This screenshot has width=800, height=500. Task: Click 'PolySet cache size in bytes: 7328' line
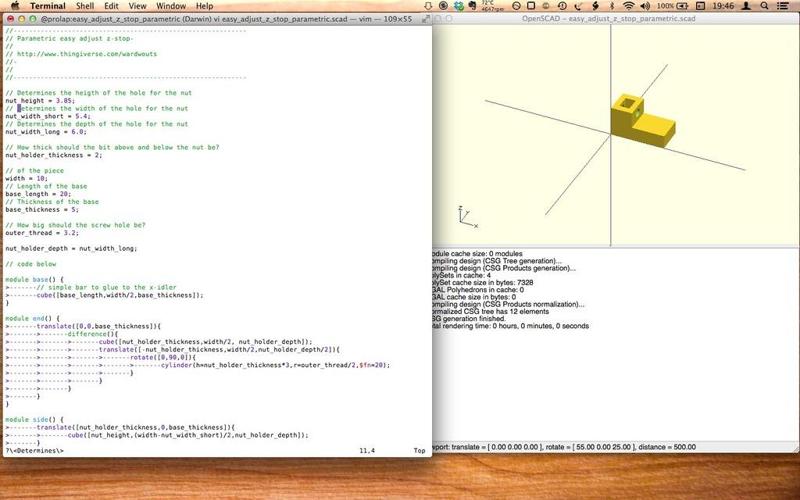point(483,283)
